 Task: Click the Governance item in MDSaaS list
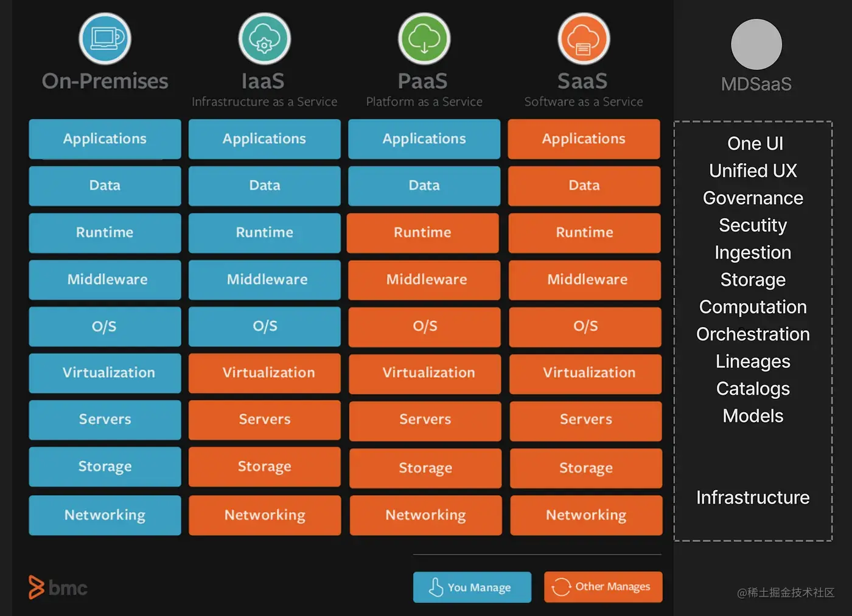point(753,198)
